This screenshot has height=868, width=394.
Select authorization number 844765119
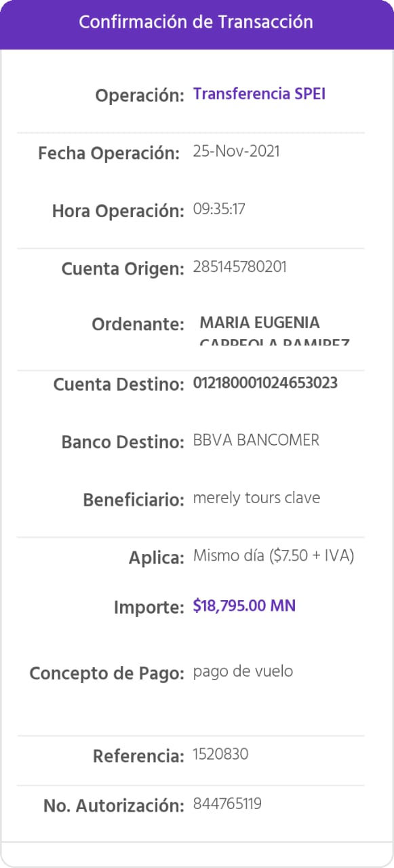pos(227,804)
